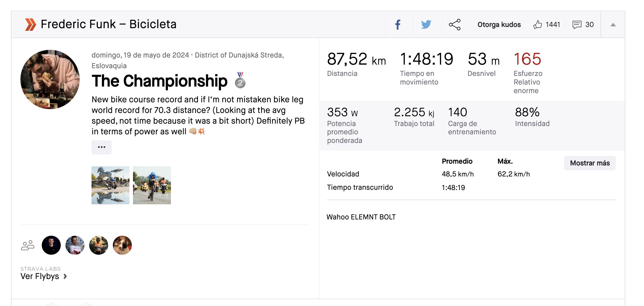This screenshot has height=306, width=644.
Task: Open the horse statue photo thumbnail
Action: pyautogui.click(x=110, y=185)
